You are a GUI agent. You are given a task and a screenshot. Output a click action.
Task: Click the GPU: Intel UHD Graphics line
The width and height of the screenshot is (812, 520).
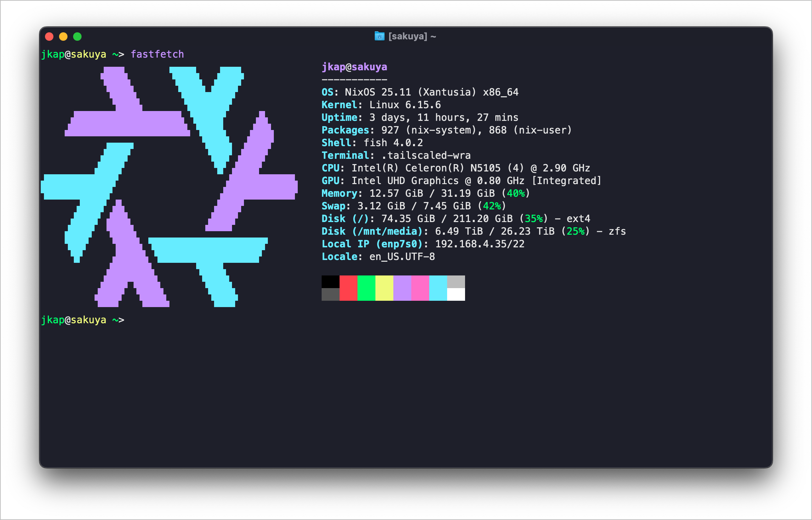click(x=462, y=181)
